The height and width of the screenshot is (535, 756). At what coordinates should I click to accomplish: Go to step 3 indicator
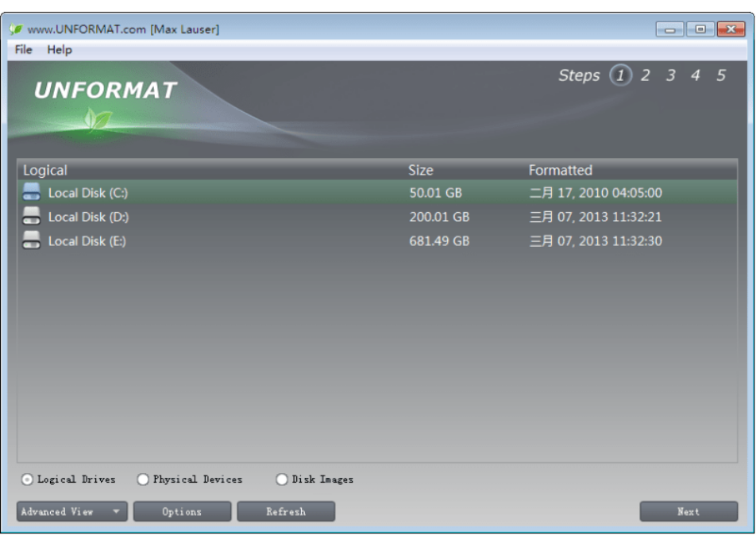(671, 75)
